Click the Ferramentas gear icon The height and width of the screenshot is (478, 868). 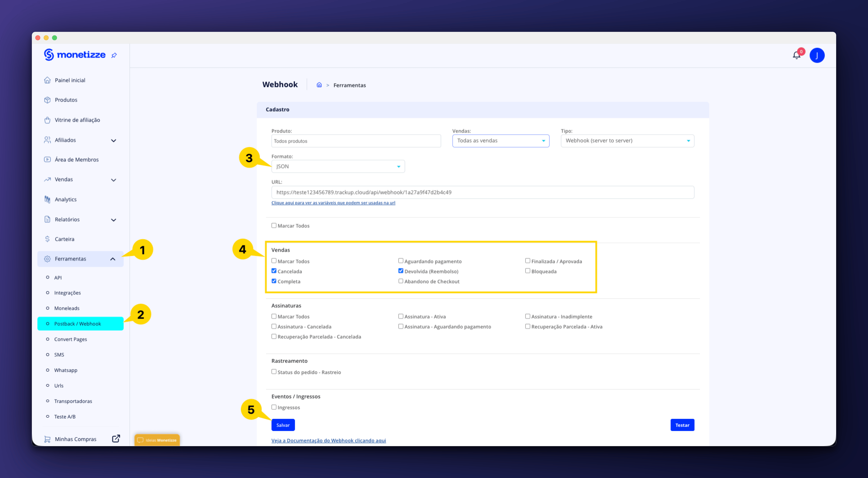pyautogui.click(x=47, y=259)
